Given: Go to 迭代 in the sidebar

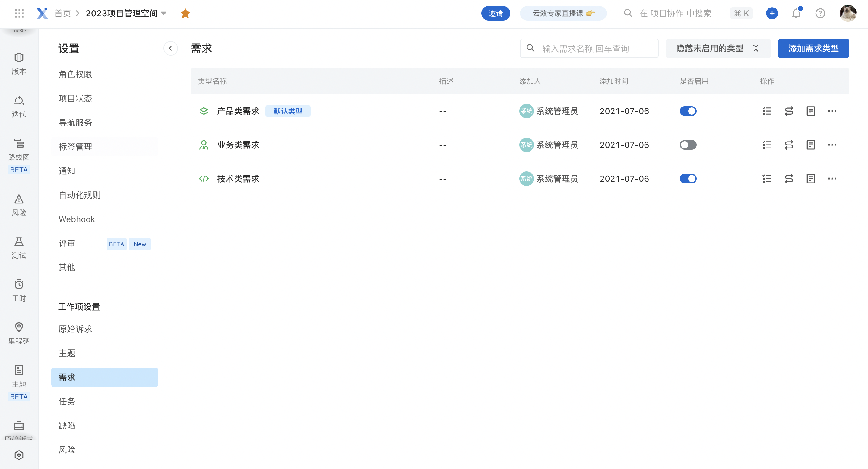Looking at the screenshot, I should (x=19, y=106).
